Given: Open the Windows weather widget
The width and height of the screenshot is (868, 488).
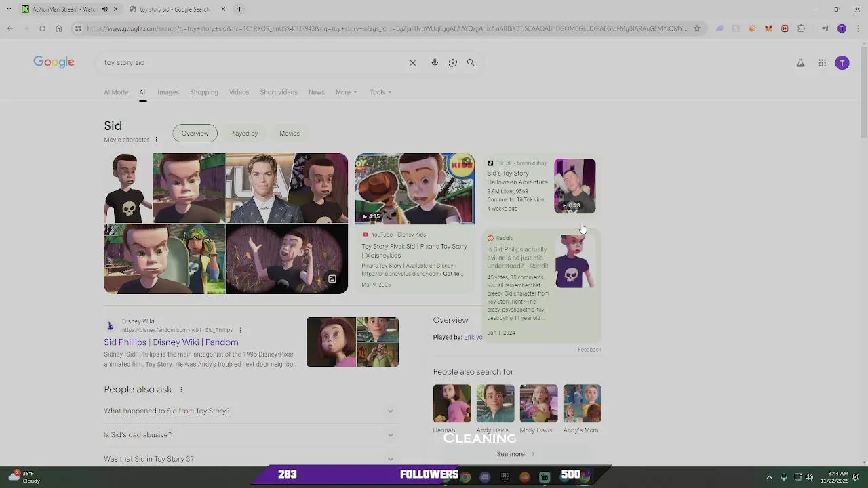Looking at the screenshot, I should click(x=23, y=477).
